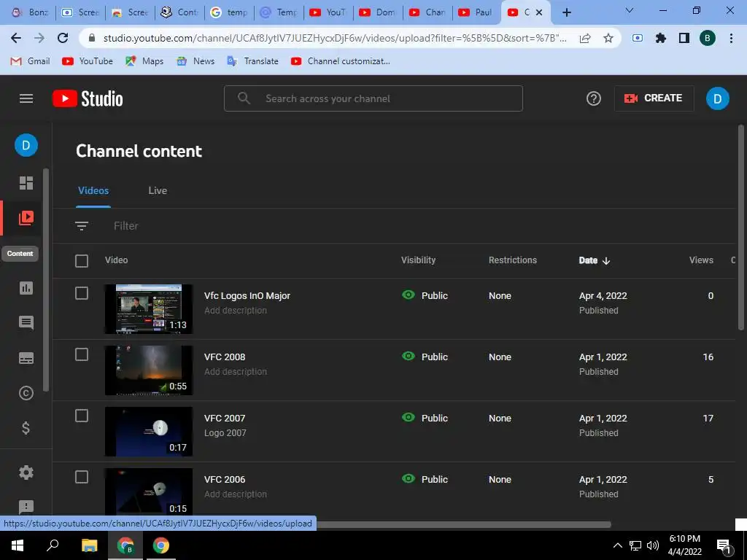
Task: Open the Settings gear in sidebar
Action: (26, 472)
